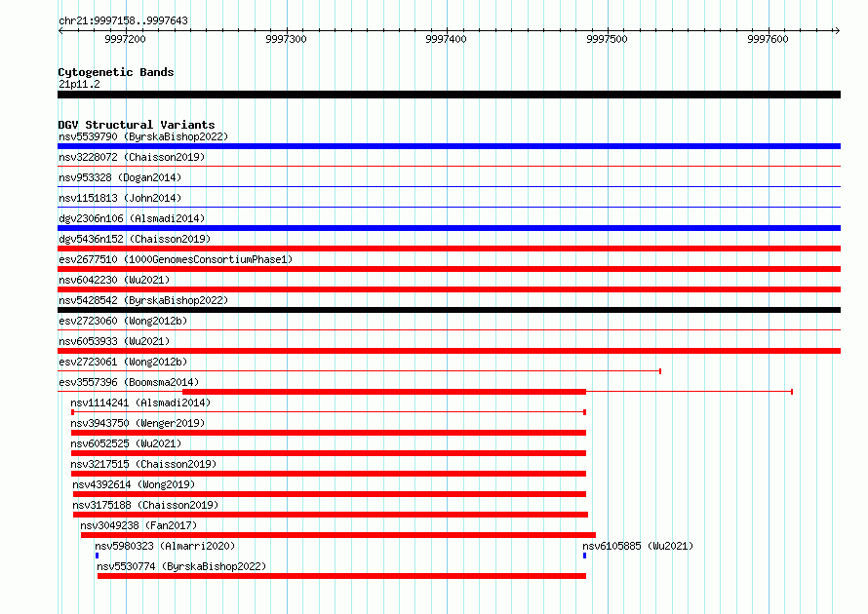This screenshot has height=614, width=868.
Task: Click the red bar under nsv3049238 (Fan2017)
Action: (338, 535)
